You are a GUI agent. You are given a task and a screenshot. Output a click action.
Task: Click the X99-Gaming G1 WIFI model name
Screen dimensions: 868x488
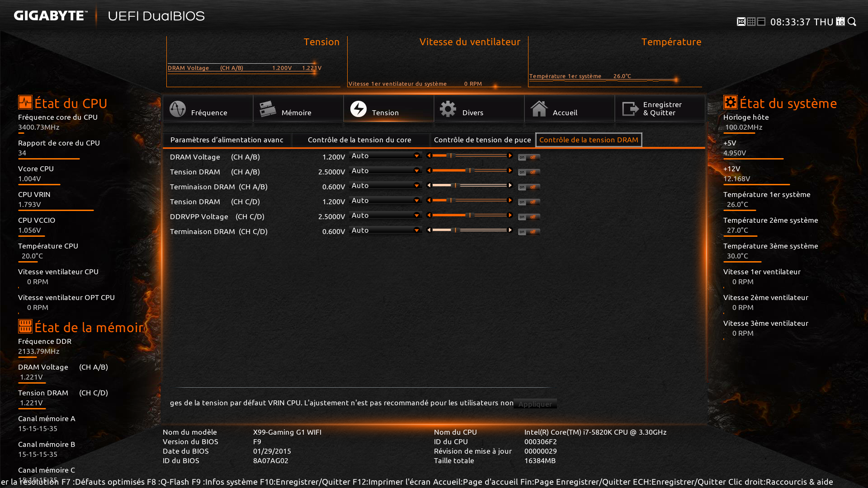287,432
